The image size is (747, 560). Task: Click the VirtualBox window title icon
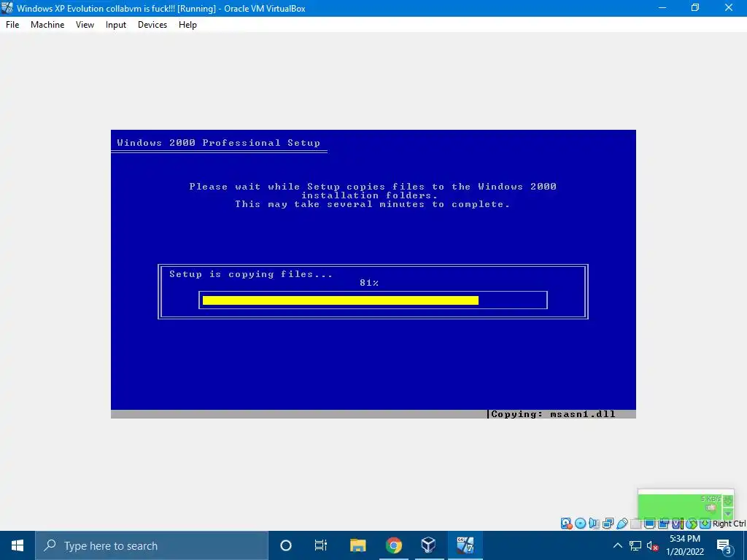pos(7,8)
